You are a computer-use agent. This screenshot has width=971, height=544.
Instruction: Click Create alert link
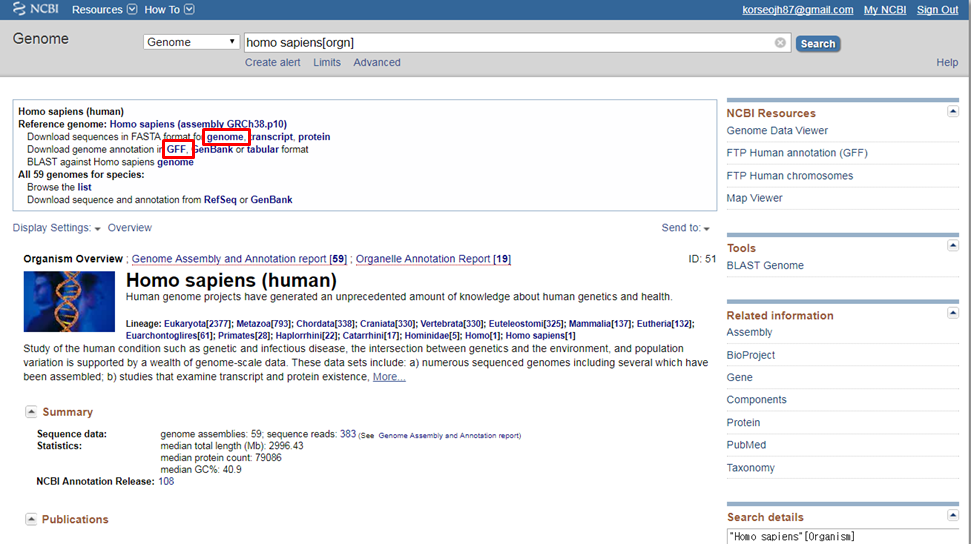click(272, 63)
